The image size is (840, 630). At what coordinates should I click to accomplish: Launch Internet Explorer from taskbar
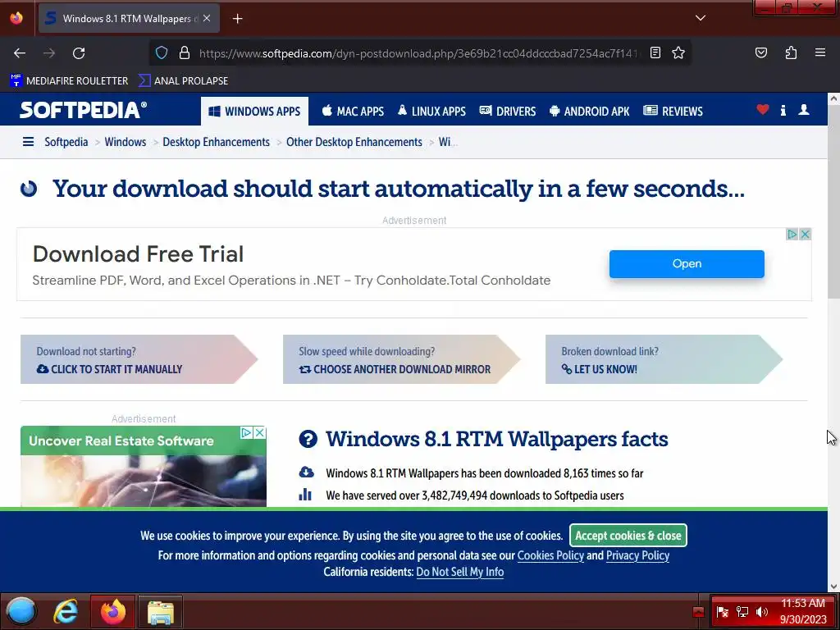66,611
